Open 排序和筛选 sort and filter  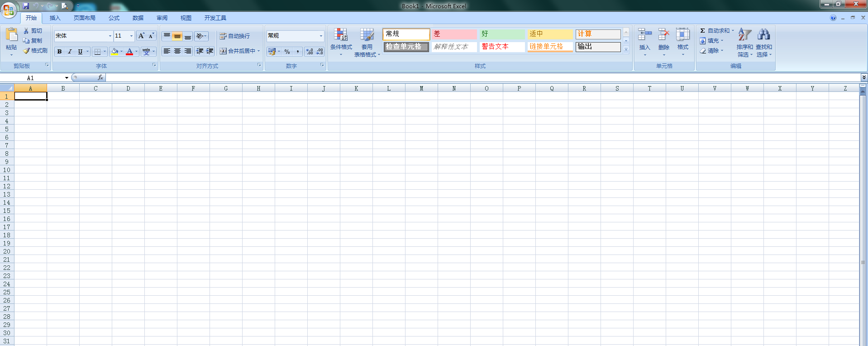[744, 42]
